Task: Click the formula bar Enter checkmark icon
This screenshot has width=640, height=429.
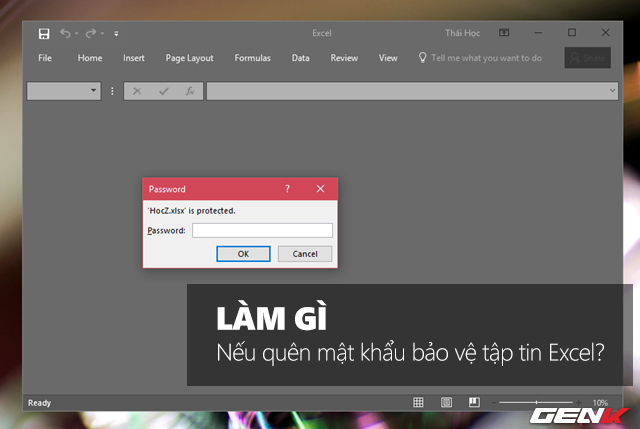Action: click(164, 91)
